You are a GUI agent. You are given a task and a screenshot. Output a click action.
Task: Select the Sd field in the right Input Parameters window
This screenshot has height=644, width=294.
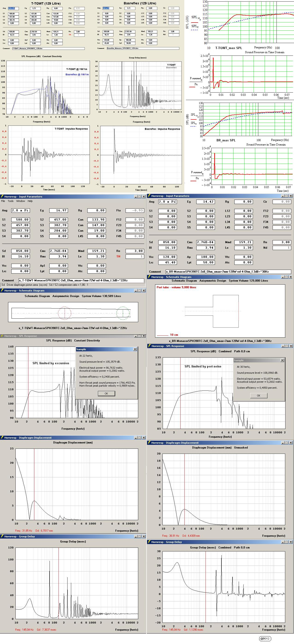pos(168,242)
